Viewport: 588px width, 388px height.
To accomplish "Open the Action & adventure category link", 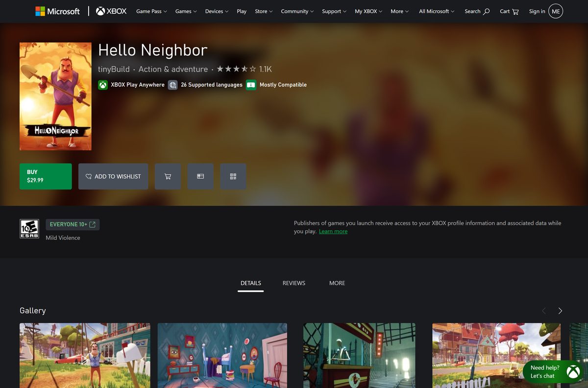I will click(x=173, y=69).
